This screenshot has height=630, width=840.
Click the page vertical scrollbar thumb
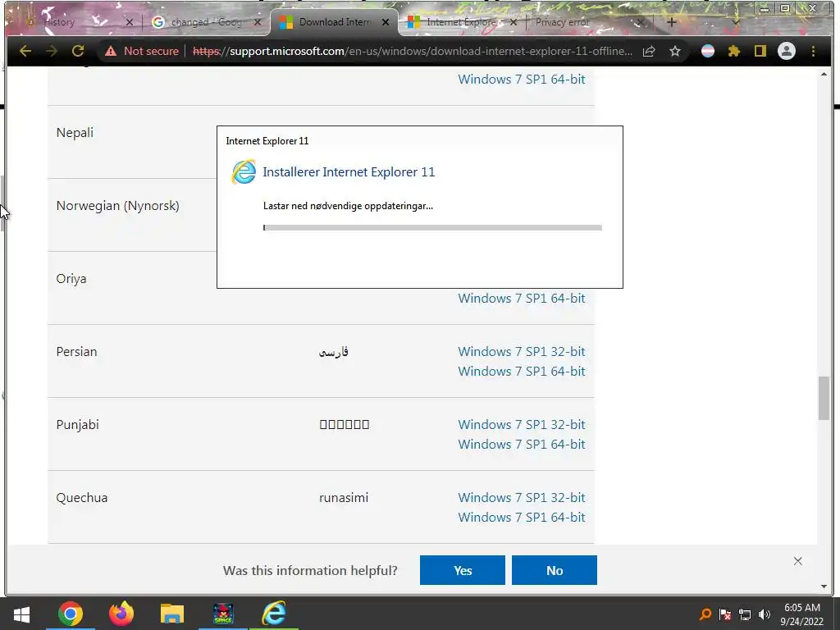tap(824, 398)
